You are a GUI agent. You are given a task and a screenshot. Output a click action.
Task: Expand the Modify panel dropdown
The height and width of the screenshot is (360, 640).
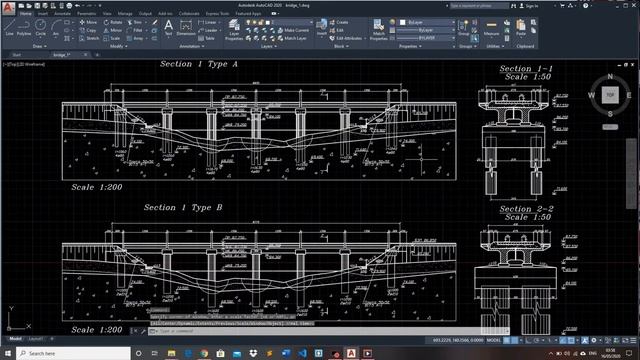119,47
